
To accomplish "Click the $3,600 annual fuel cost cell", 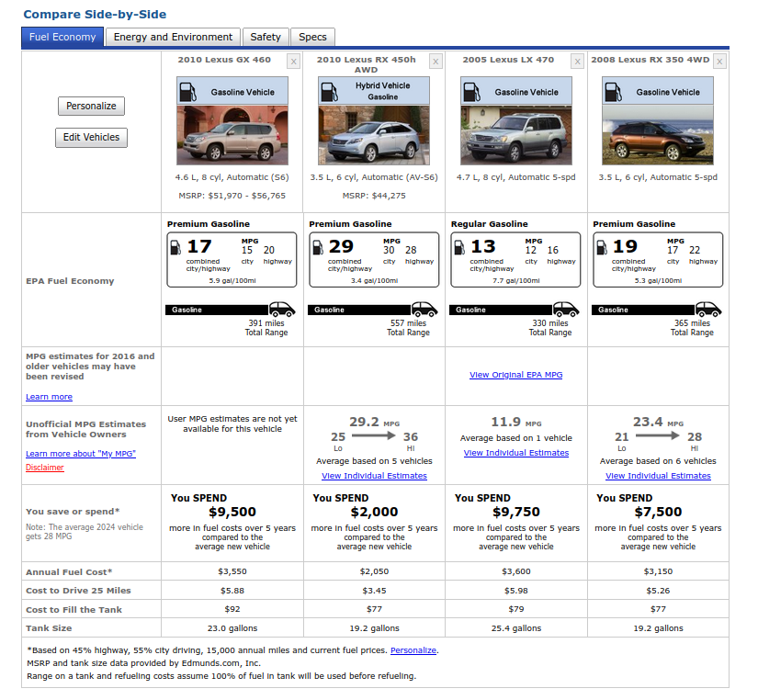I will [516, 571].
